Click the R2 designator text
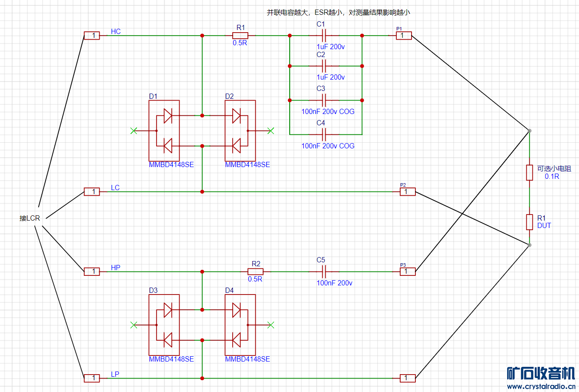579x392 pixels. 256,264
